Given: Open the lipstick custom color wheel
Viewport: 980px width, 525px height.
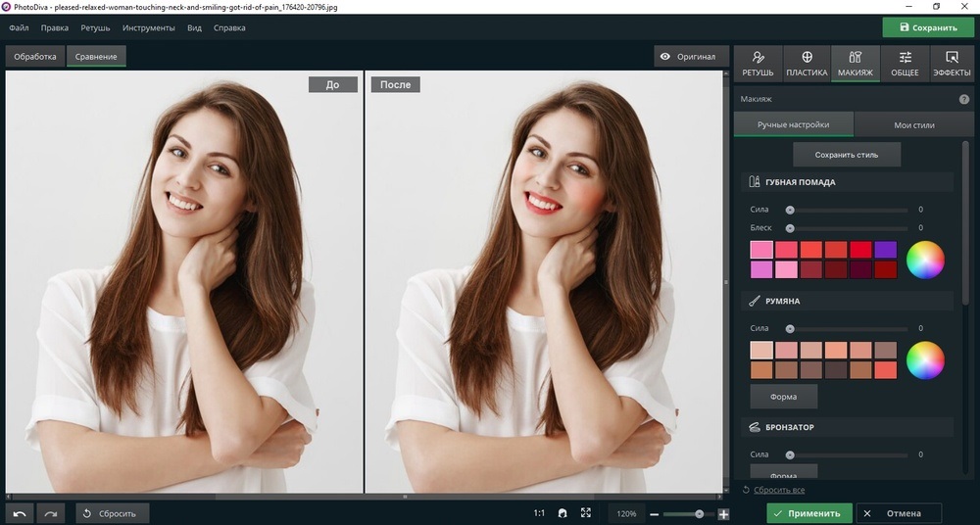Looking at the screenshot, I should point(925,260).
